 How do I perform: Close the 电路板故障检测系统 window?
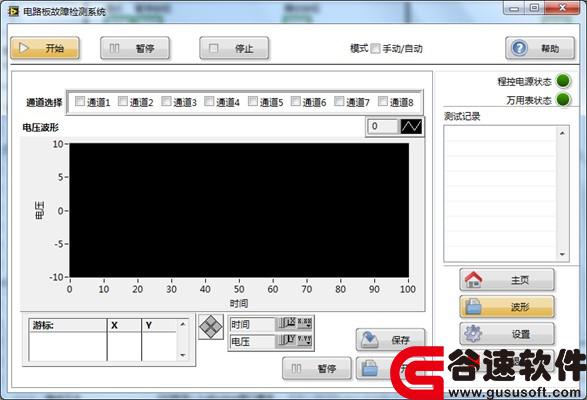click(x=562, y=8)
